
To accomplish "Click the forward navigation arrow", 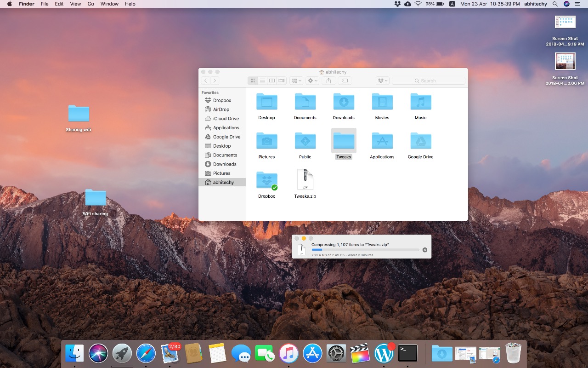I will click(x=214, y=80).
